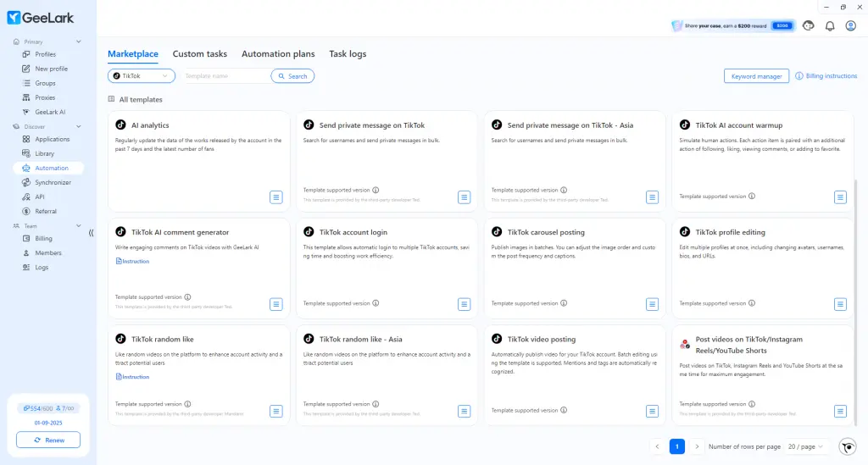Open Instruction link on TikTok random like card
The width and height of the screenshot is (868, 465).
point(132,377)
